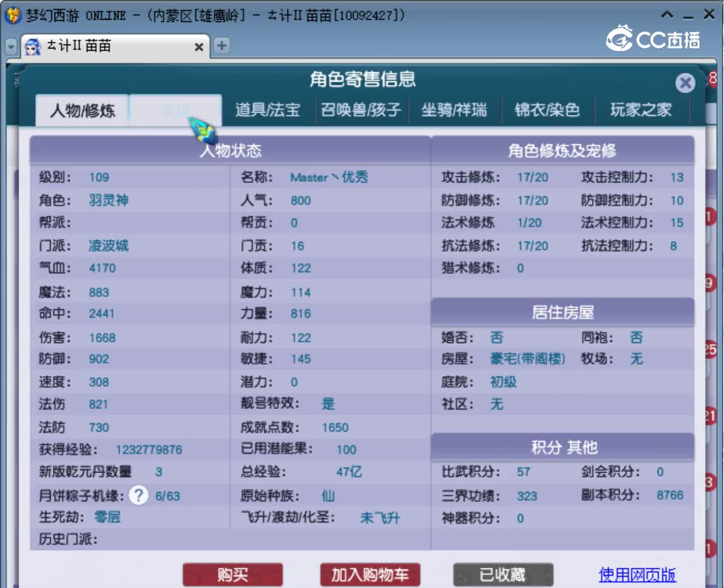Image resolution: width=724 pixels, height=588 pixels.
Task: Click the 气血 value 4170
Action: [x=102, y=269]
